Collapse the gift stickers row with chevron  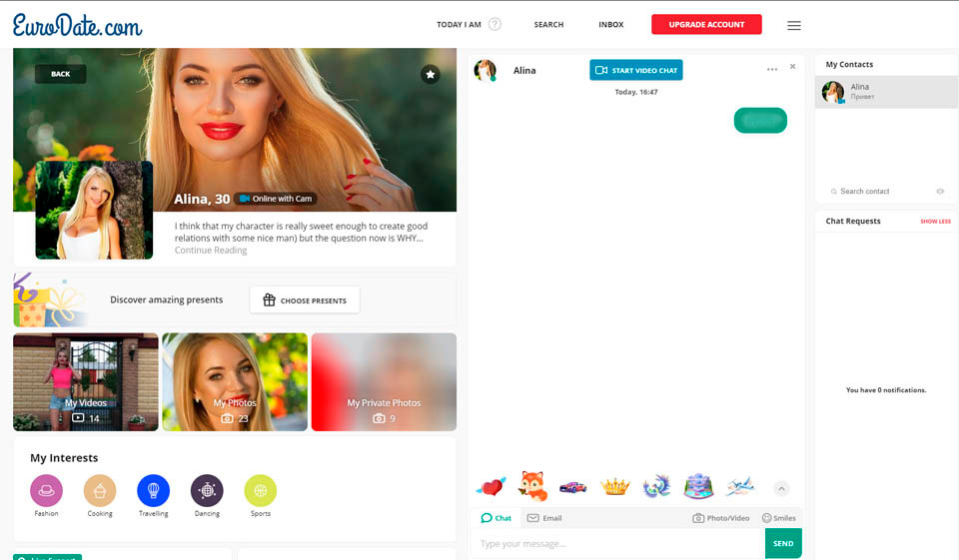pyautogui.click(x=781, y=488)
